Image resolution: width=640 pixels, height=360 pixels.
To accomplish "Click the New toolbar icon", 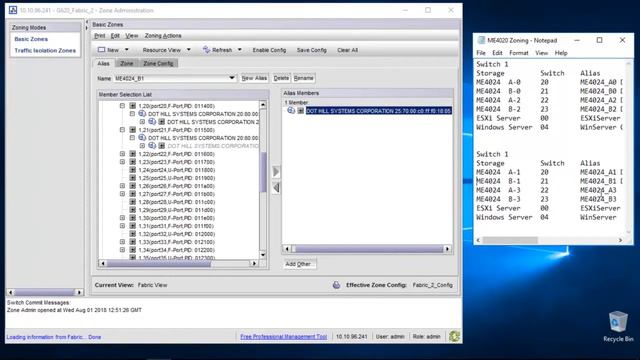I will 101,50.
